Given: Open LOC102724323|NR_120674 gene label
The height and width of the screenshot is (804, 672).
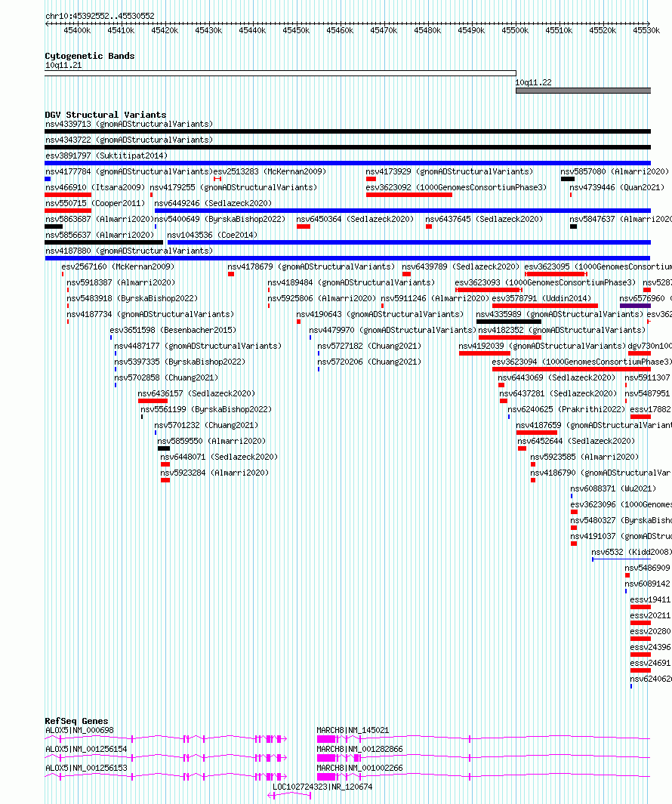Looking at the screenshot, I should click(x=322, y=787).
